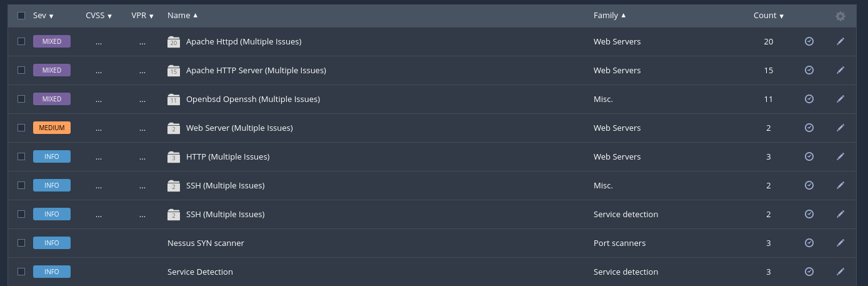Open Openbsd Openssh (Multiple Issues) entry
Screen dimensions: 868x286
(252, 99)
